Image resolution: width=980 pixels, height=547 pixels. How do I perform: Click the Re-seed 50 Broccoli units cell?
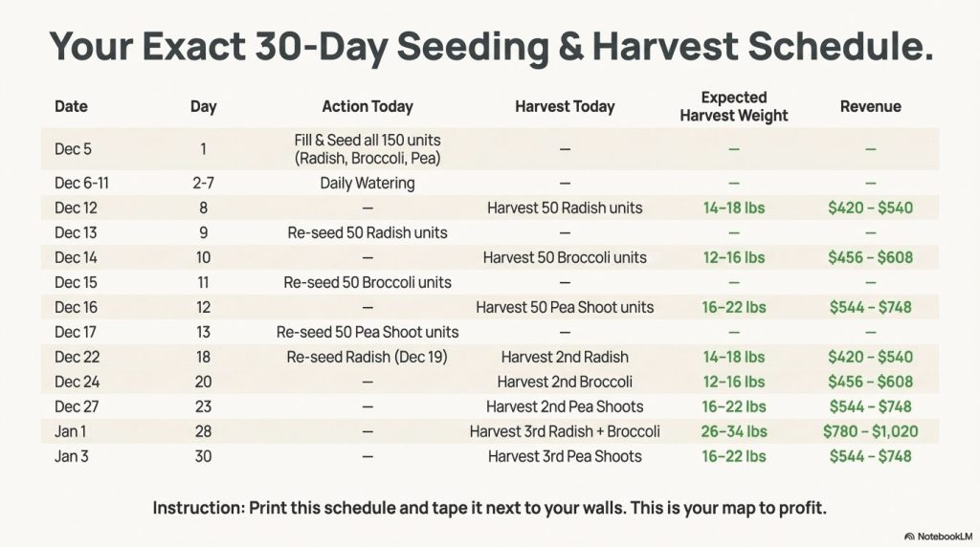click(x=367, y=283)
